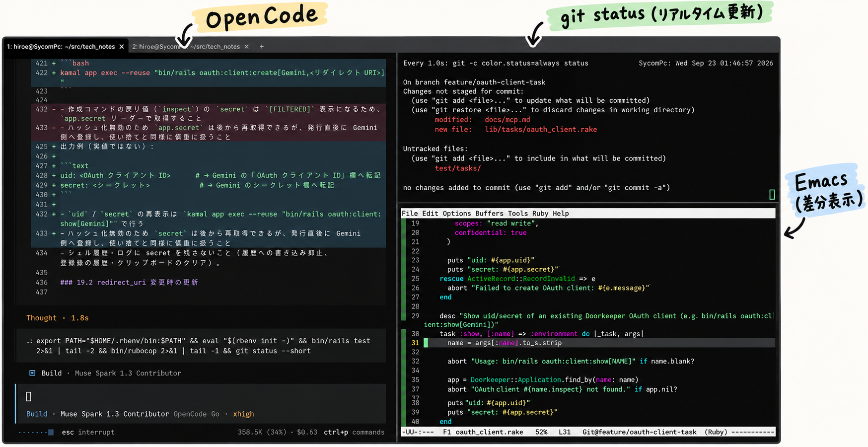Screen dimensions: 868x447
Task: Click the L31 line indicator in mode line
Action: pos(565,432)
